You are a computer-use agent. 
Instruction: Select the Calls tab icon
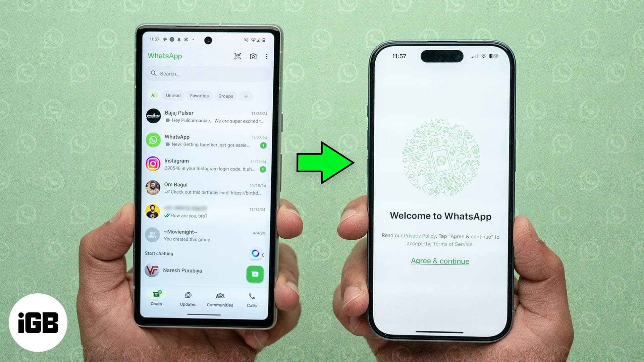pos(251,296)
